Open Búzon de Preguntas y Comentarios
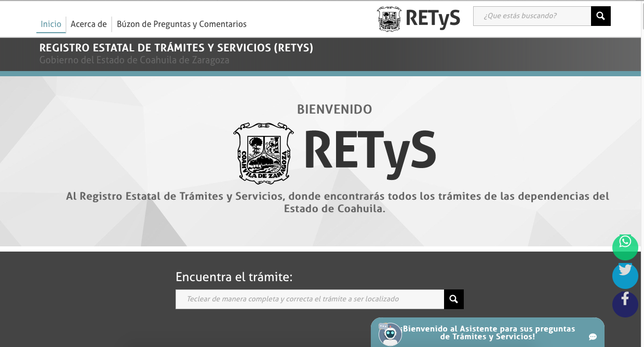Image resolution: width=644 pixels, height=347 pixels. 181,24
